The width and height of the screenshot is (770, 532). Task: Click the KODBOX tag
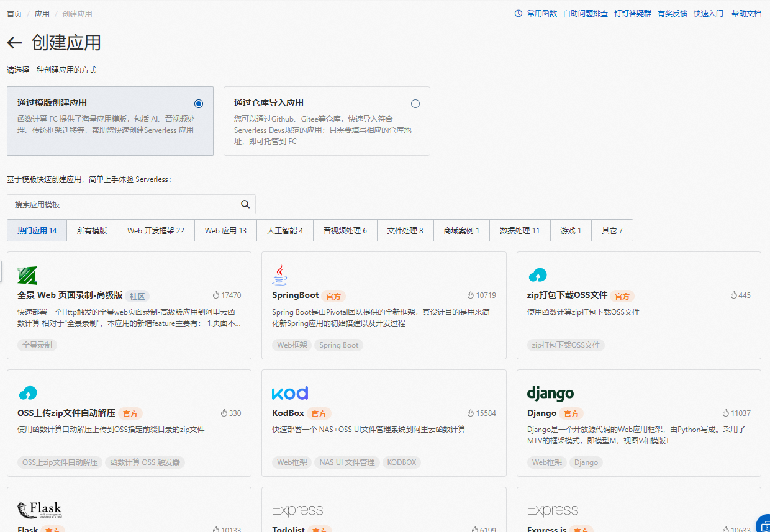coord(402,462)
